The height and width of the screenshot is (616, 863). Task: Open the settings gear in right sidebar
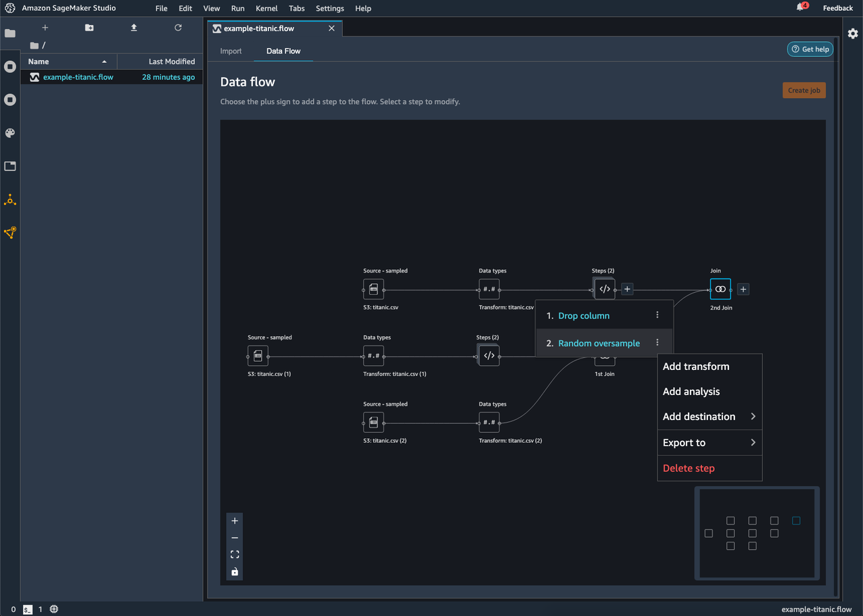(x=853, y=33)
